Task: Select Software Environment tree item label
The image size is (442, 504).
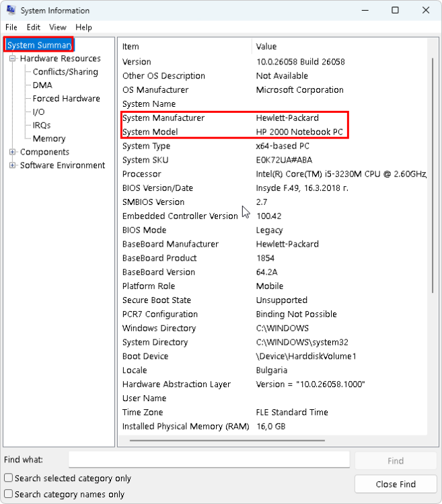Action: click(63, 165)
